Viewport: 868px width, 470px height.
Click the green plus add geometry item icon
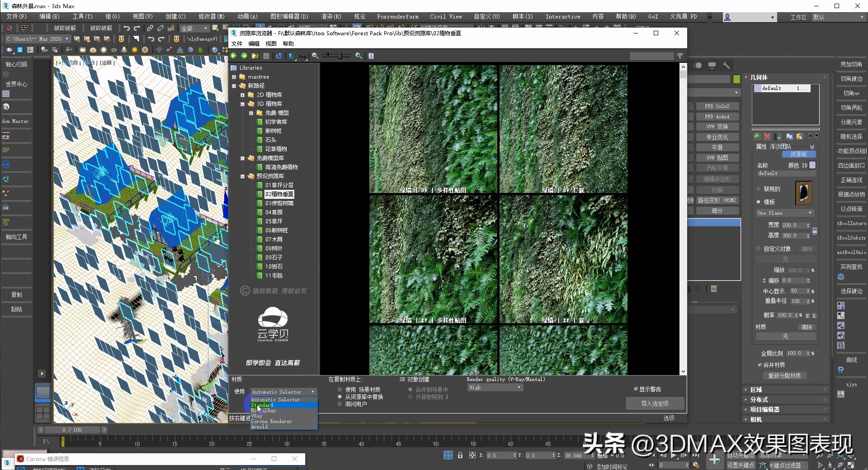(x=757, y=136)
